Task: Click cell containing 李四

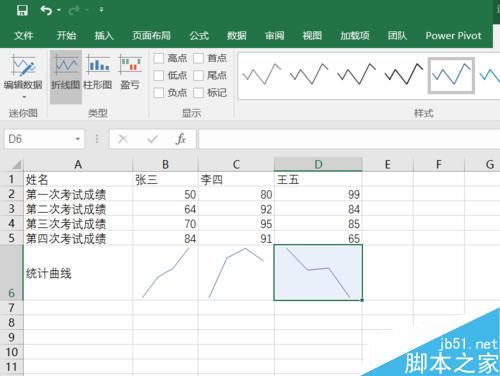Action: tap(236, 180)
